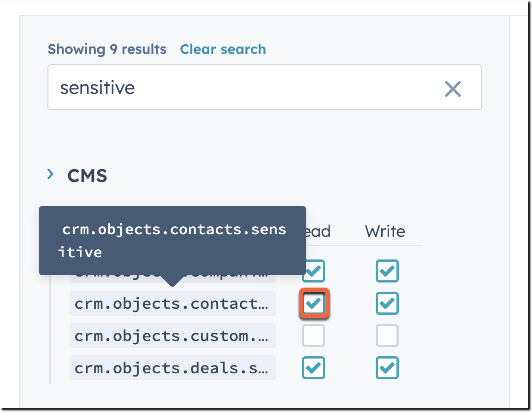Click the crm.objects.contact… scope label
The image size is (532, 412).
coord(172,304)
